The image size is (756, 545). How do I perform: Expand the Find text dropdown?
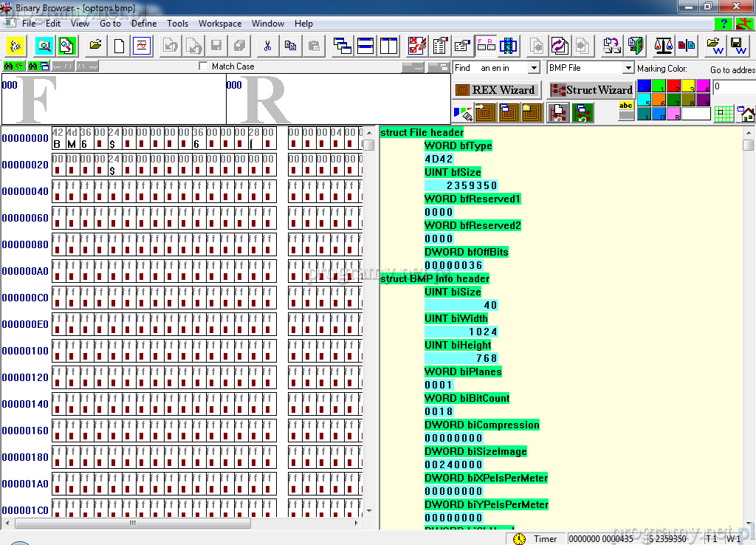(x=534, y=68)
